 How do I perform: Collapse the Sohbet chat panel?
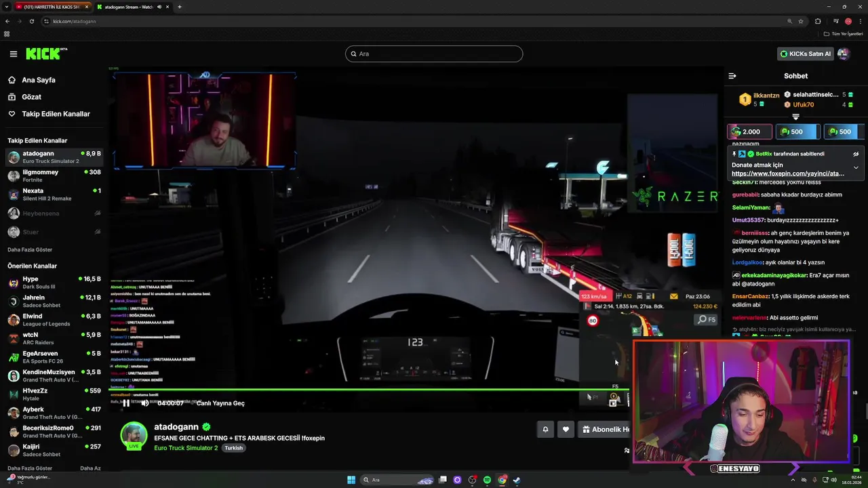[x=732, y=76]
